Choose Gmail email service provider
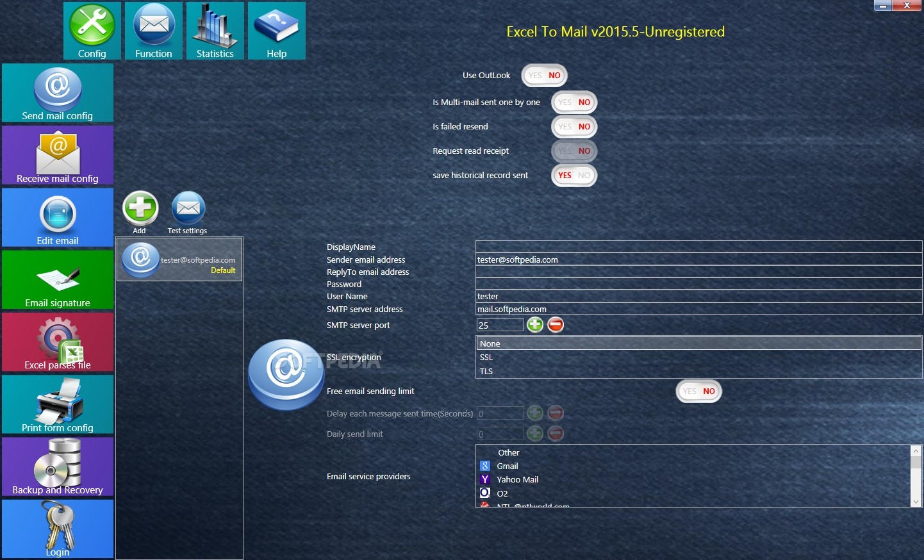 coord(693,466)
